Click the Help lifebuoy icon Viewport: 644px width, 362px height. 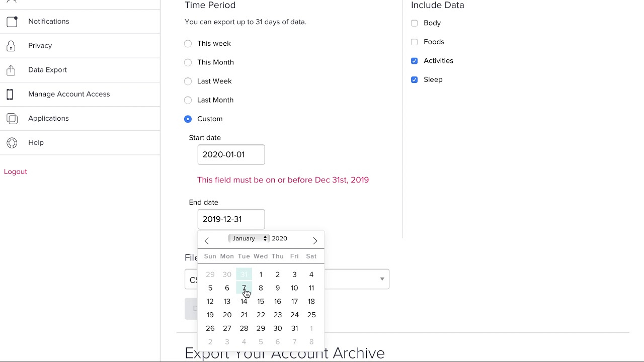pos(12,143)
